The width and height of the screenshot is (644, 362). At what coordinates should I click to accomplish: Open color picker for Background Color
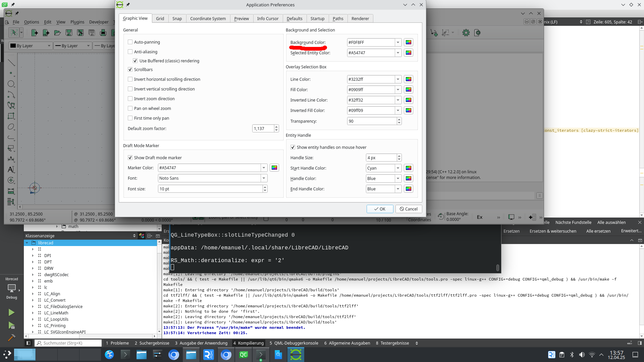[408, 43]
